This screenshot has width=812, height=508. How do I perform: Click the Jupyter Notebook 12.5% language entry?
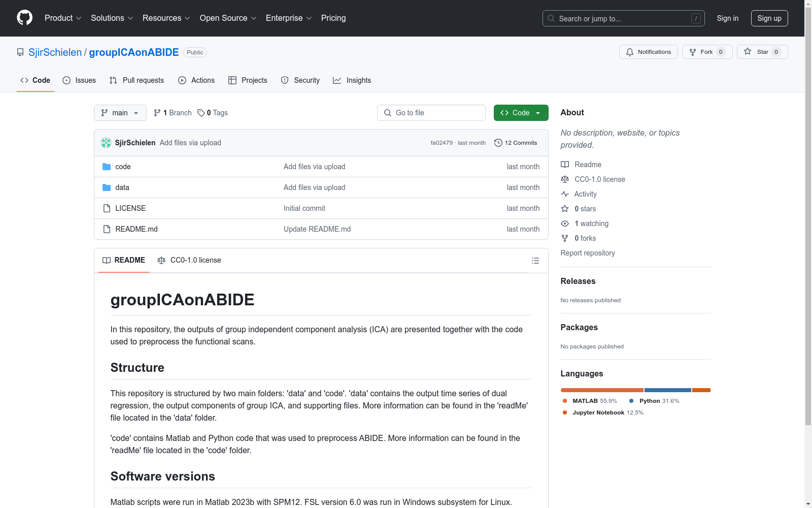pyautogui.click(x=603, y=412)
